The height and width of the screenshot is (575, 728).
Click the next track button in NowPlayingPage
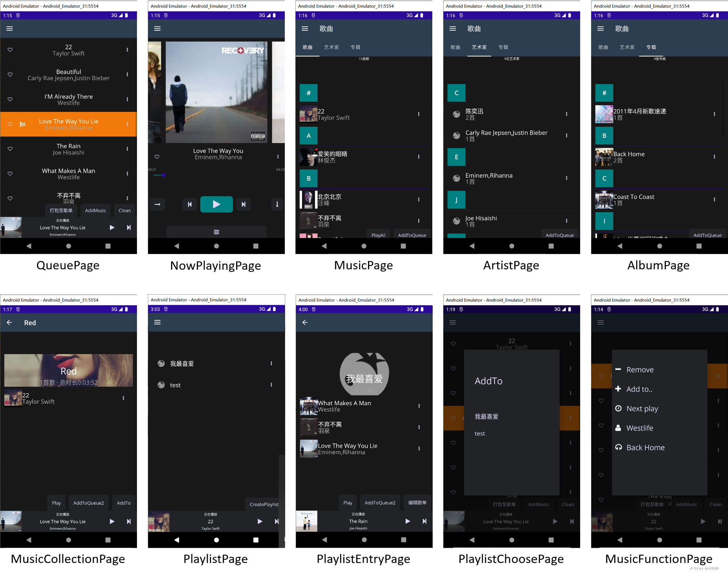pyautogui.click(x=244, y=204)
